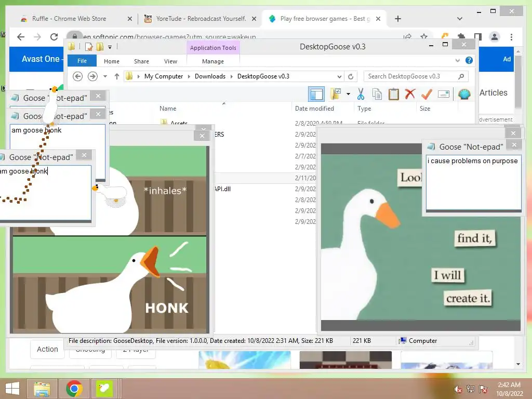Open the Home ribbon tab
Viewport: 532px width, 399px height.
(112, 61)
